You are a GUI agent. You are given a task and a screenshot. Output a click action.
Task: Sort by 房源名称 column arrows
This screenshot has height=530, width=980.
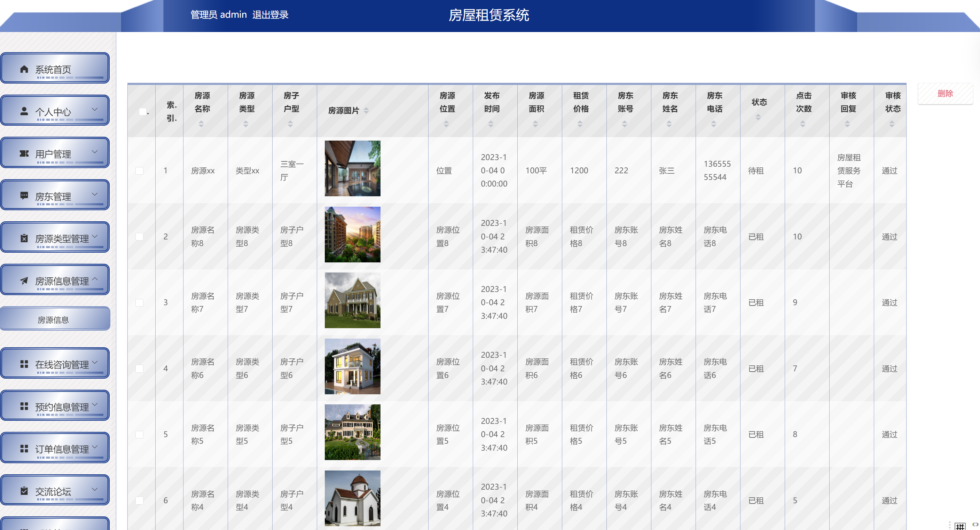coord(201,124)
